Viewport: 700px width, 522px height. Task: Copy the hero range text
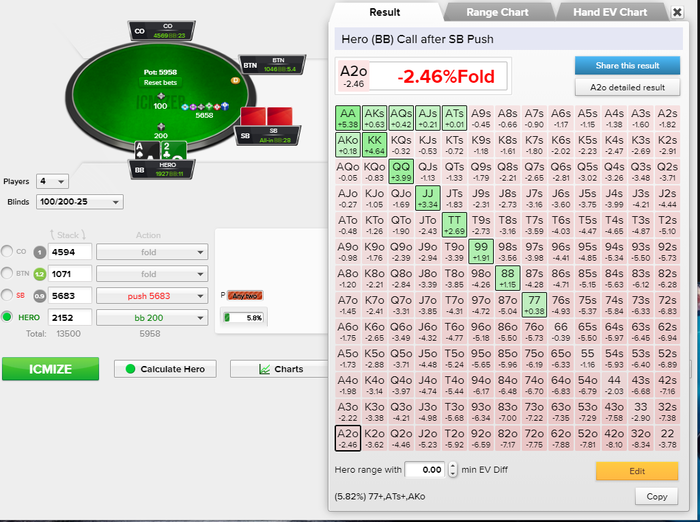coord(656,496)
